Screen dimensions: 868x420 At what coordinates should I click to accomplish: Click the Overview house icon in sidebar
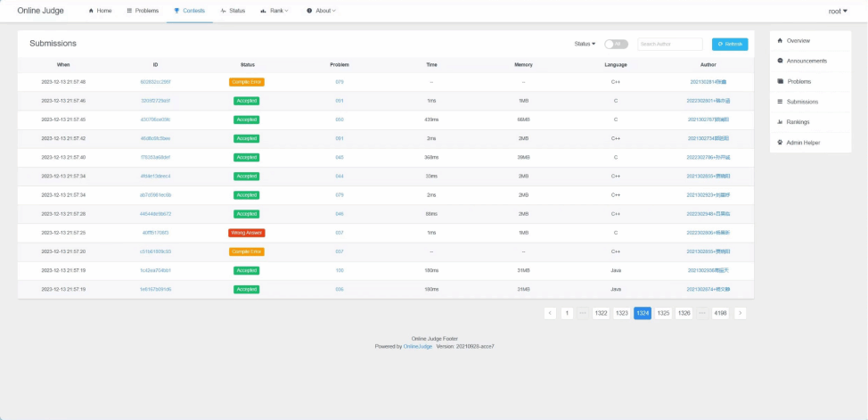[x=781, y=40]
